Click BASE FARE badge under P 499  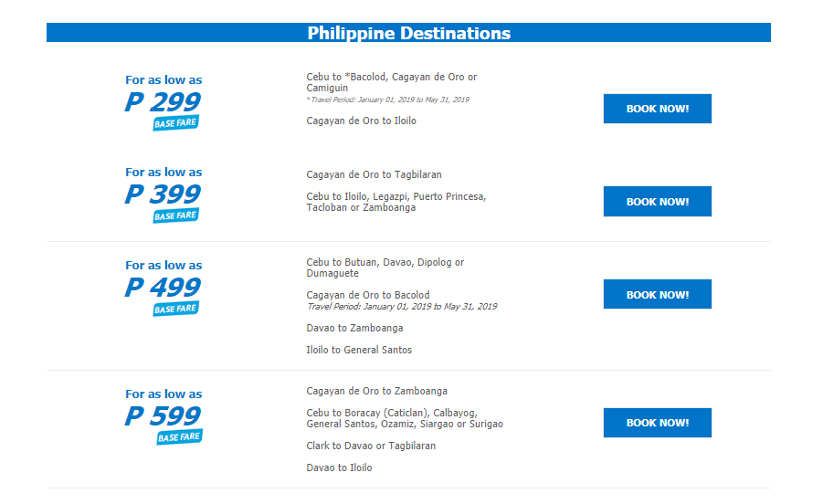(175, 309)
